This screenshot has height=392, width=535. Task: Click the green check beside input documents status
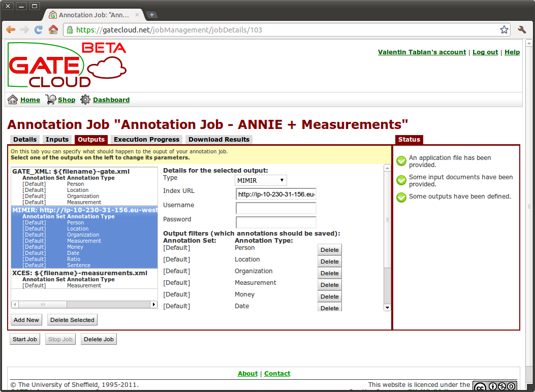coord(401,180)
